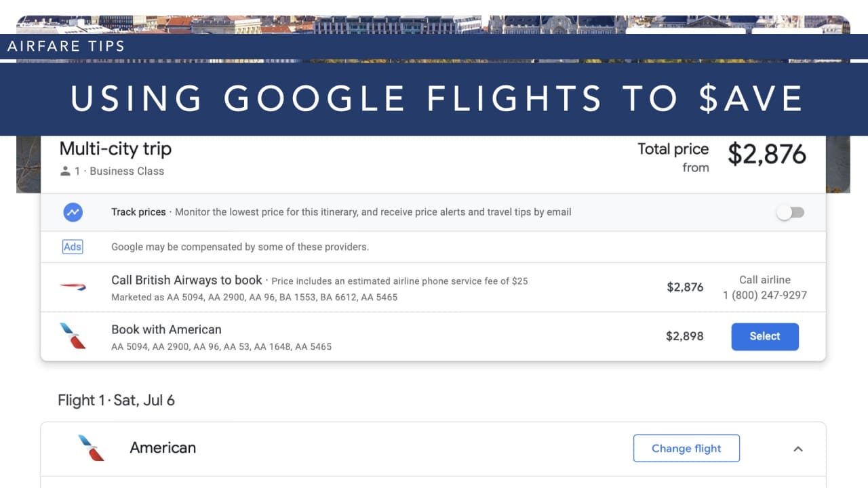Click the AIRFARE TIPS banner label
This screenshot has height=488, width=868.
pyautogui.click(x=66, y=47)
